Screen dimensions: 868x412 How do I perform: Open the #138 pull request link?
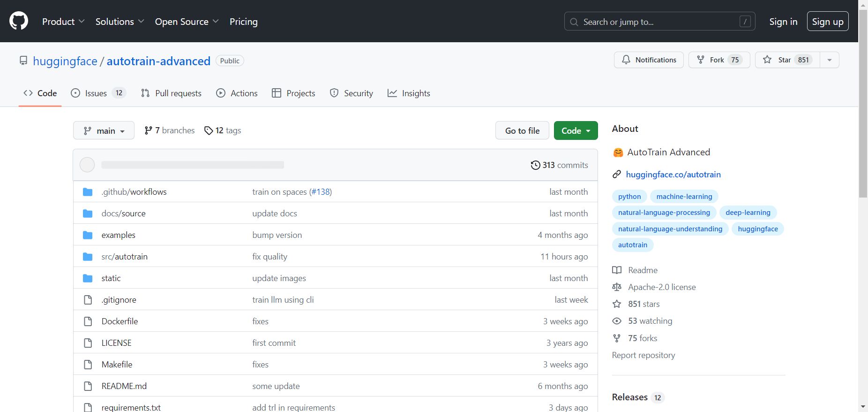[321, 191]
